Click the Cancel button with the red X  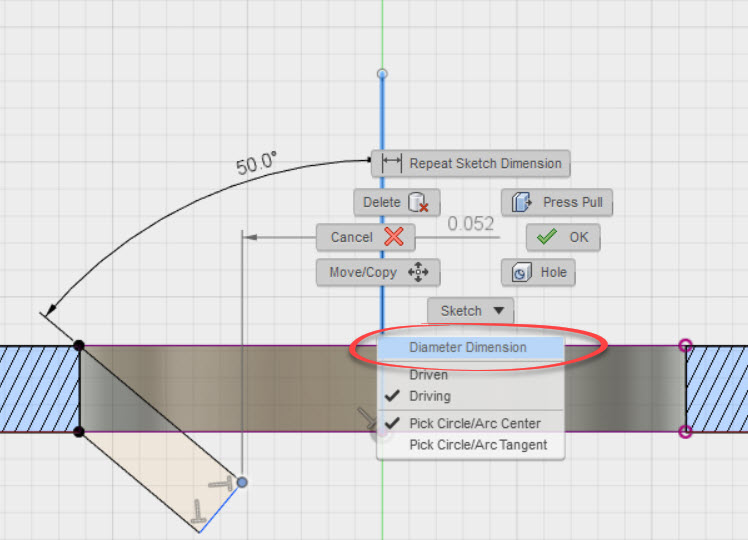[365, 237]
